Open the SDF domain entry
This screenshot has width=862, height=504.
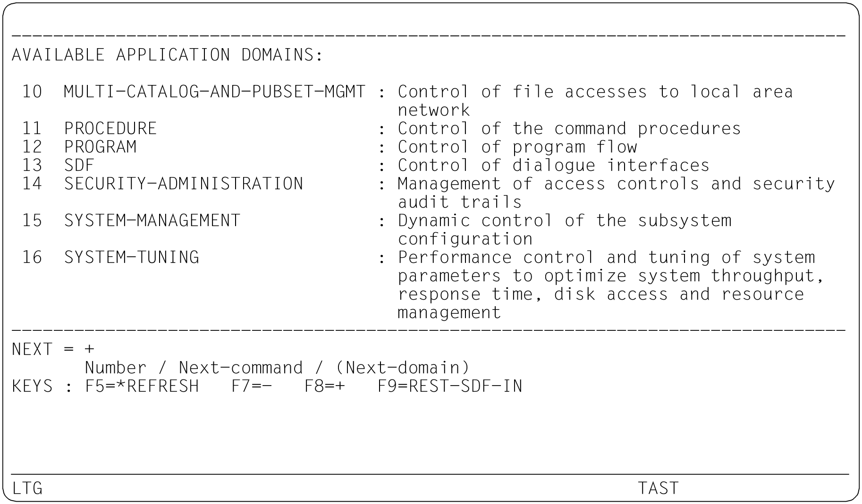click(79, 165)
